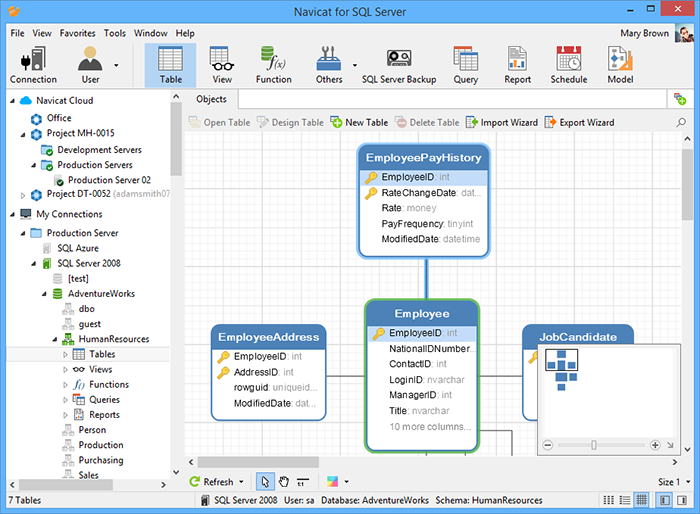Click the New Table button
Image resolution: width=700 pixels, height=514 pixels.
pyautogui.click(x=359, y=122)
